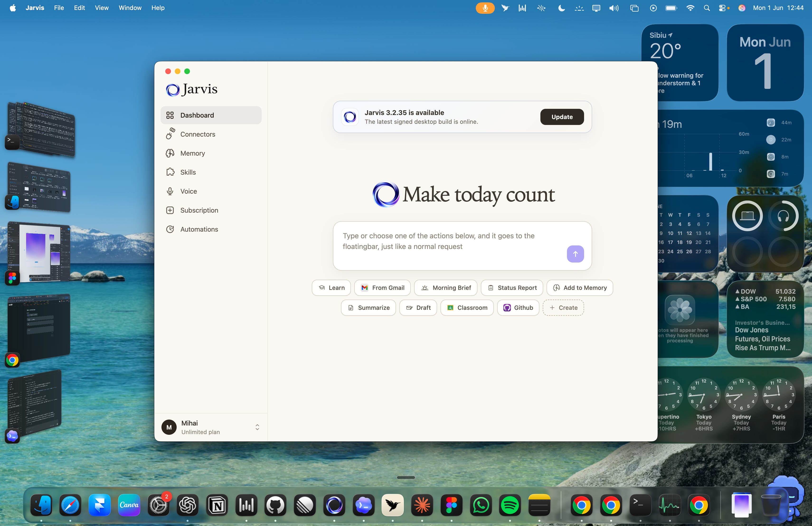Click the Add to Memory chip
The width and height of the screenshot is (812, 526).
580,288
